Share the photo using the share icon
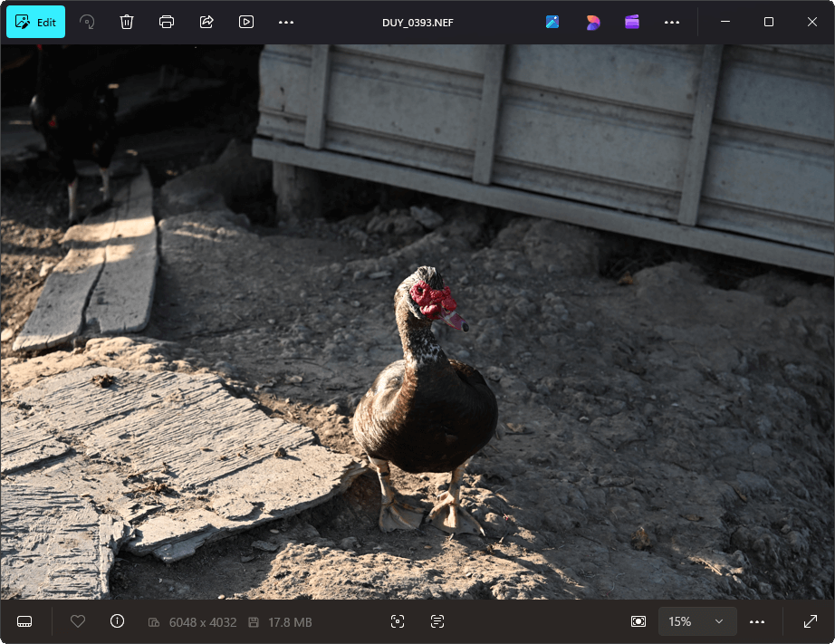Screen dimensions: 835x644 coord(206,22)
